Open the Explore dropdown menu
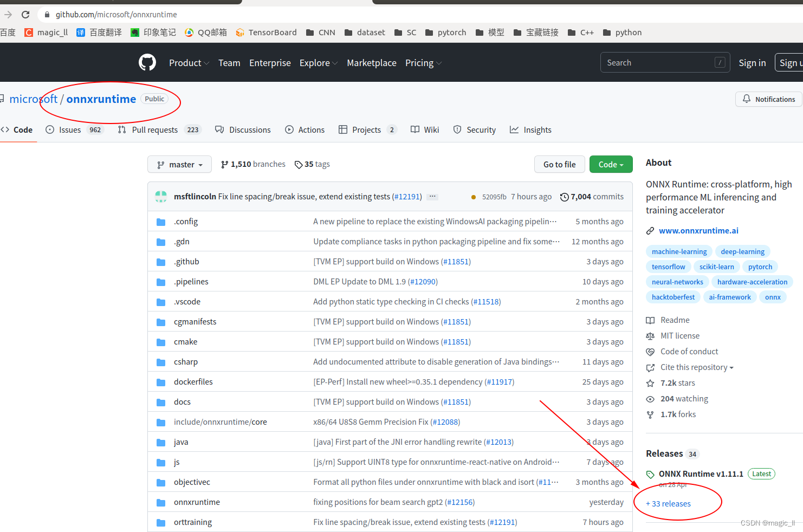The width and height of the screenshot is (803, 532). (x=319, y=63)
